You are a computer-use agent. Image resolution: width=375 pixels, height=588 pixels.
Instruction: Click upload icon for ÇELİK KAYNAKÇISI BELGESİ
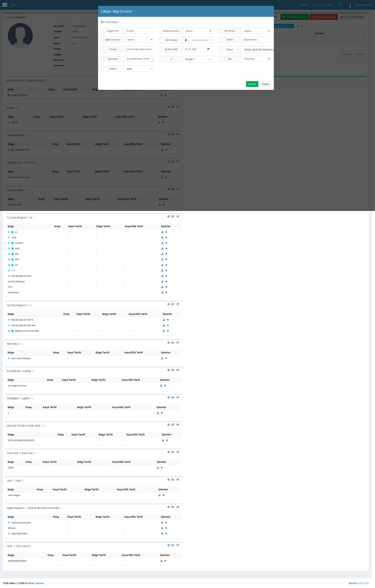click(x=163, y=440)
